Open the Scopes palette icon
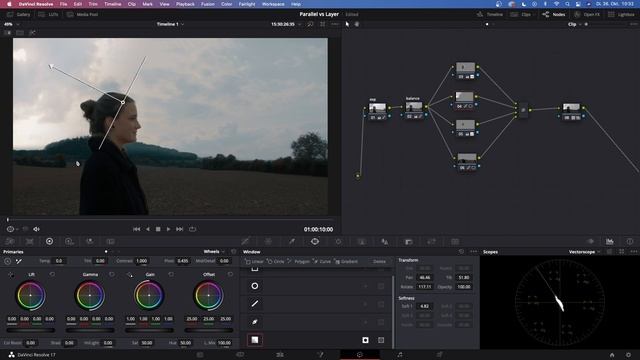Viewport: 640px width, 360px height. tap(609, 241)
